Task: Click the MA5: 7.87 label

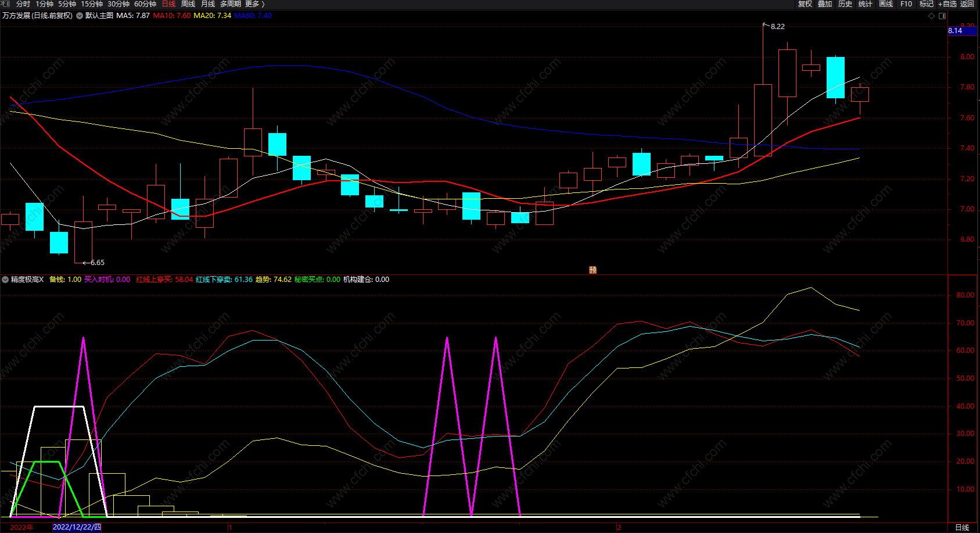Action: pyautogui.click(x=133, y=16)
